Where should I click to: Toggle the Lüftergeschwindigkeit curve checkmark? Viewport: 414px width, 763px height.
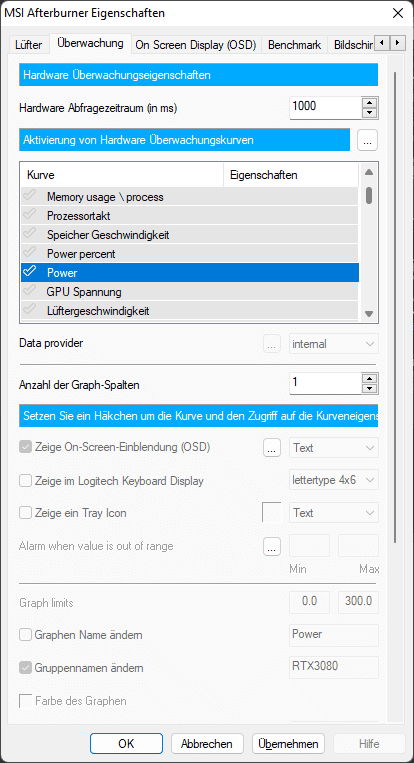(30, 310)
